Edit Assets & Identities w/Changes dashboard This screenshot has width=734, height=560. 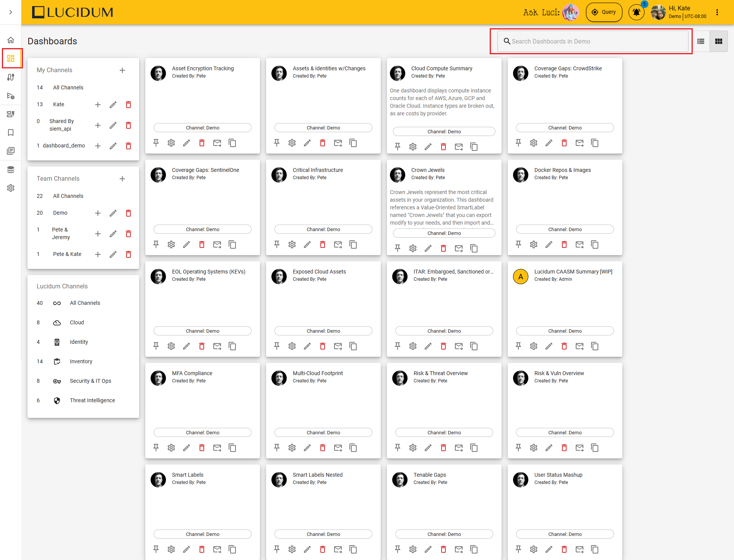tap(307, 143)
